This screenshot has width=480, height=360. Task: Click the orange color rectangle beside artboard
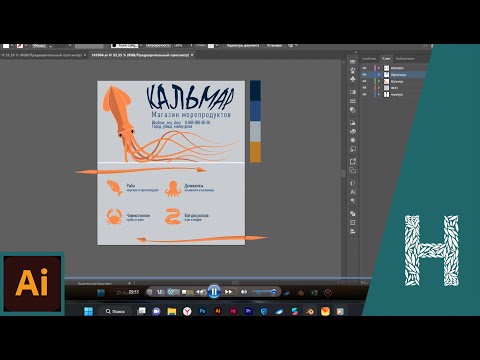tap(255, 152)
